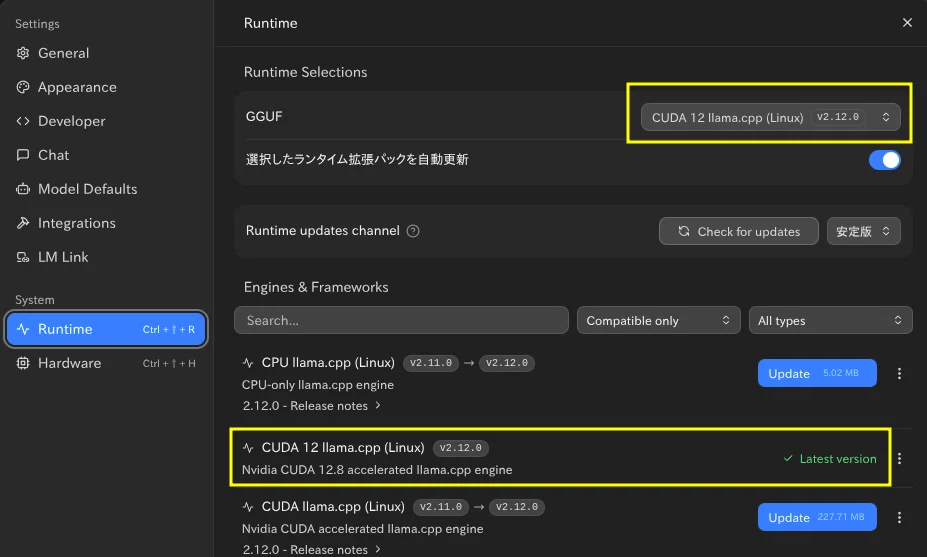Open Compatible only filter dropdown

click(x=659, y=320)
